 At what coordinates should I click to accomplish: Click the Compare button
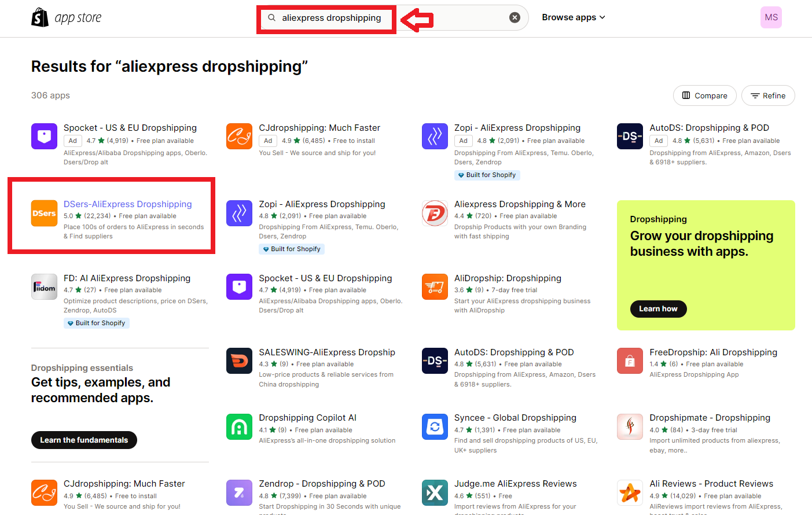pyautogui.click(x=704, y=95)
